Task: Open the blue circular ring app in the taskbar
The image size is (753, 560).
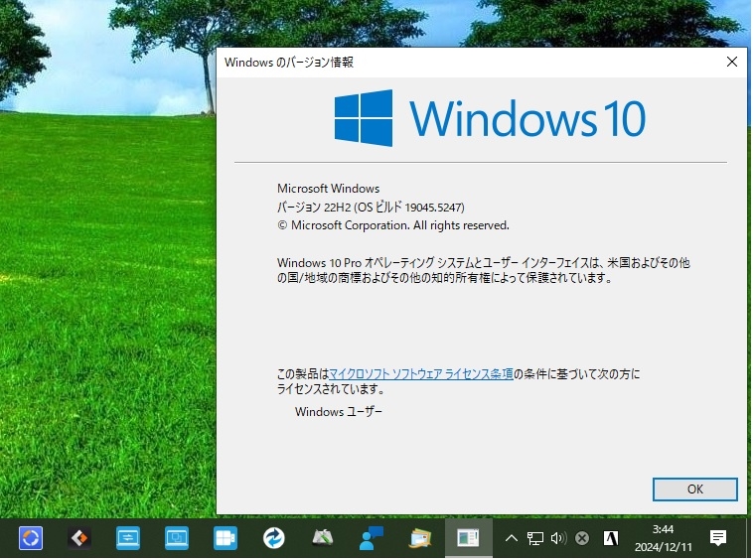Action: click(x=31, y=538)
